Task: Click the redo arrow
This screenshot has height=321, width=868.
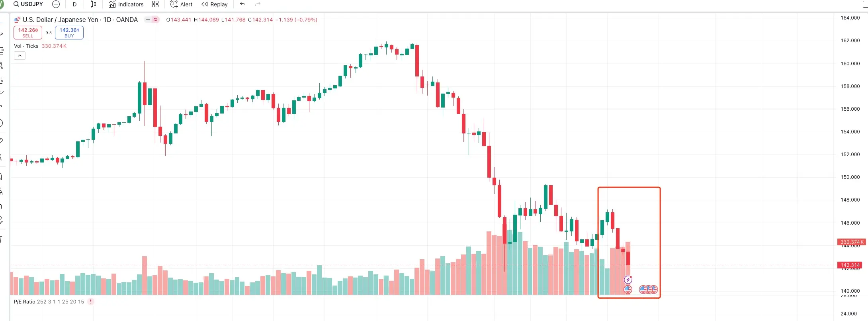Action: (x=258, y=4)
